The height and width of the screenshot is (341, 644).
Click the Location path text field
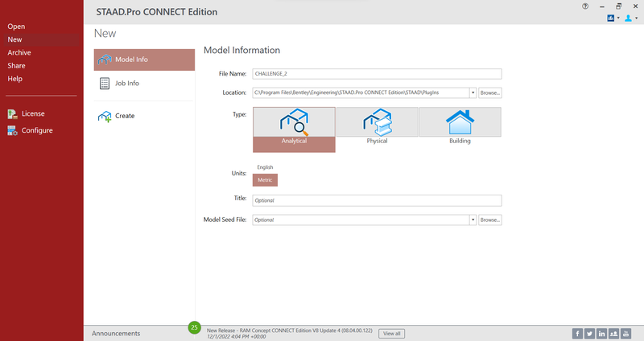coord(361,92)
